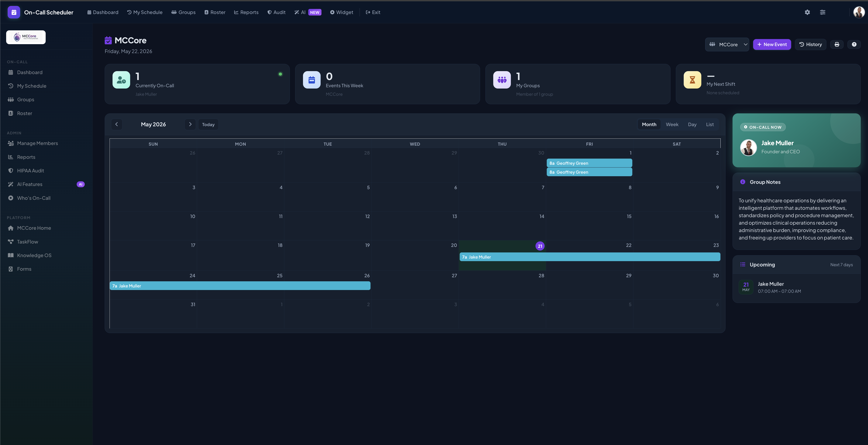Switch calendar to List view
Screen dimensions: 868x445
710,124
